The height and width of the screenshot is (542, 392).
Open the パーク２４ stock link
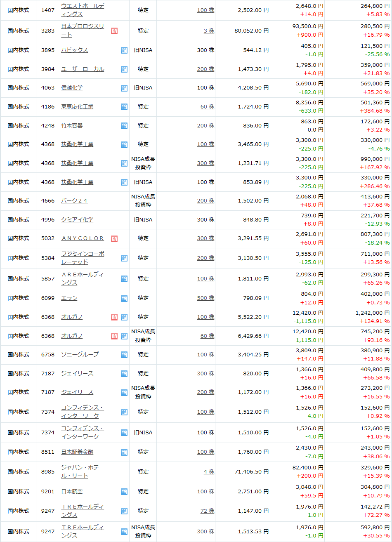point(75,200)
